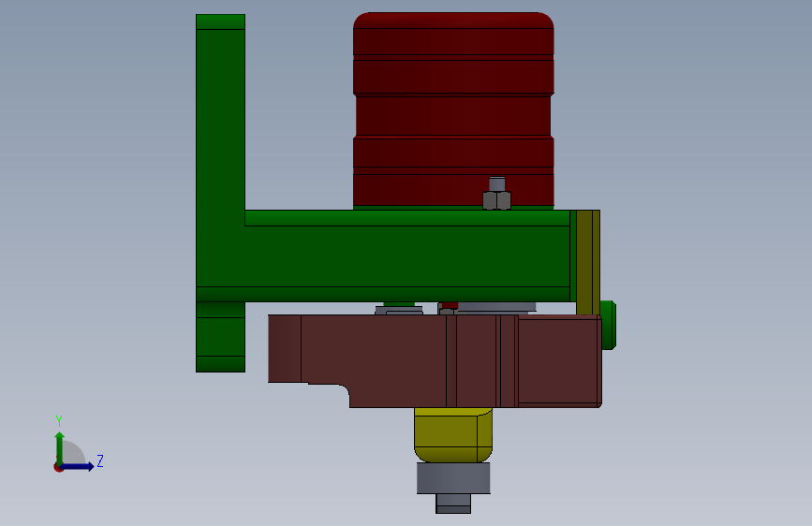Image resolution: width=812 pixels, height=526 pixels.
Task: Select the dark red ribbed cylinder component
Action: 453,110
